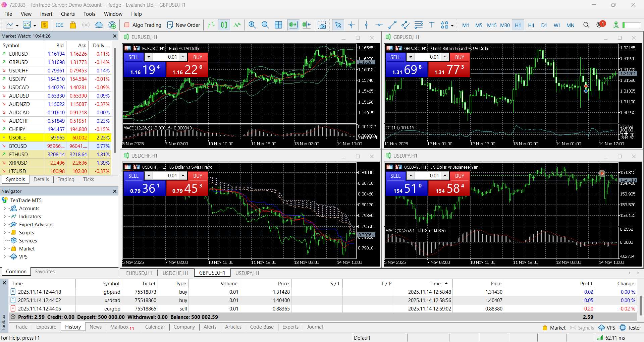The width and height of the screenshot is (644, 342).
Task: Switch chart to candlesticks type
Action: [224, 25]
